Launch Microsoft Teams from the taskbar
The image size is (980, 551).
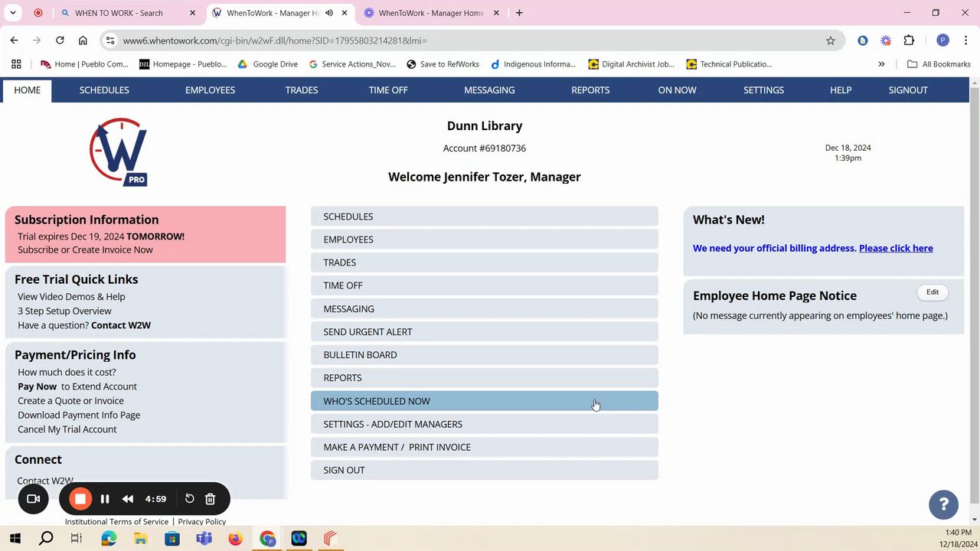tap(204, 539)
